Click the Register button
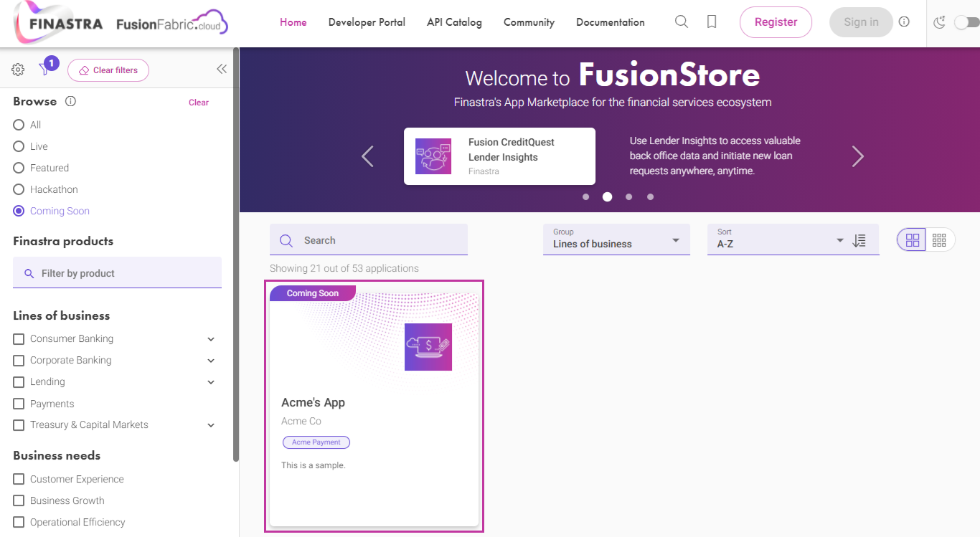The width and height of the screenshot is (980, 537). [x=776, y=22]
